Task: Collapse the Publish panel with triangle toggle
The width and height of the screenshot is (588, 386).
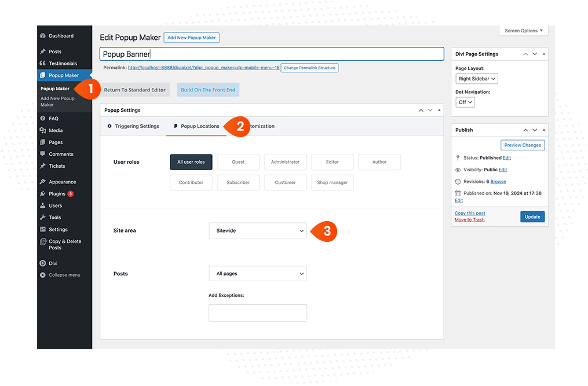Action: coord(544,130)
